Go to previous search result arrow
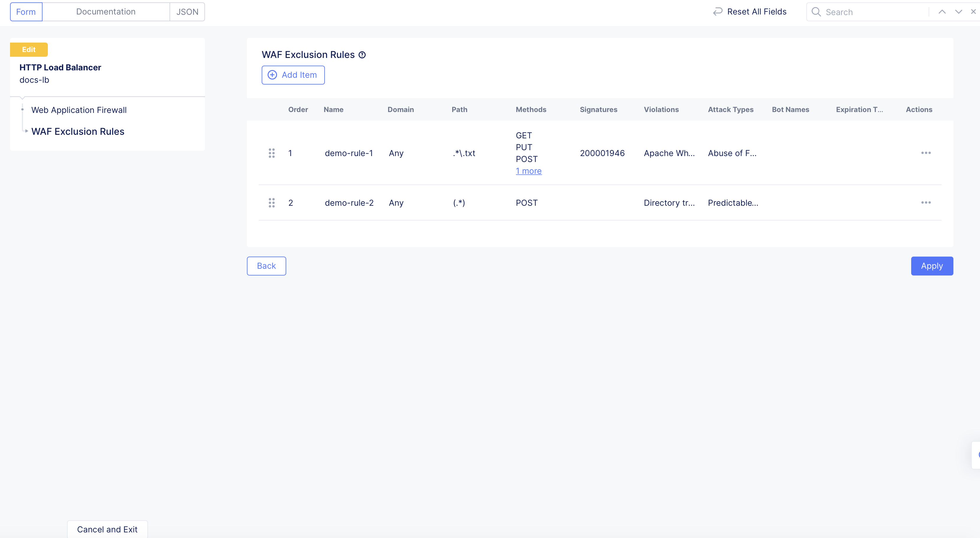The image size is (980, 538). pyautogui.click(x=942, y=12)
